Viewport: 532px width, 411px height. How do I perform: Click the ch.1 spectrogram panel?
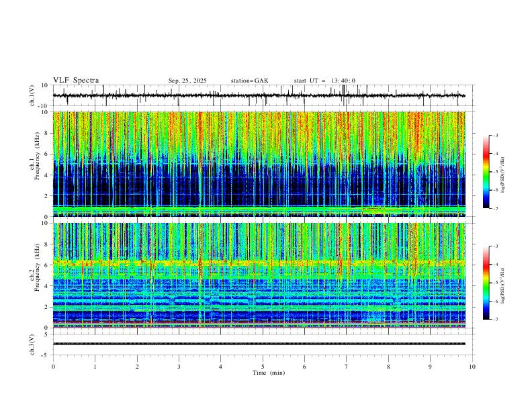(259, 164)
